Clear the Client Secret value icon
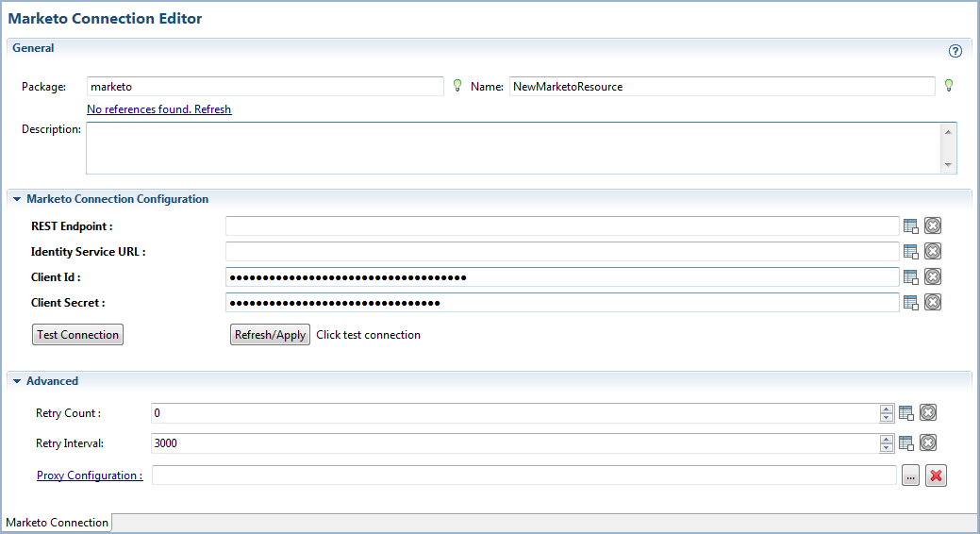The width and height of the screenshot is (980, 534). (x=933, y=303)
